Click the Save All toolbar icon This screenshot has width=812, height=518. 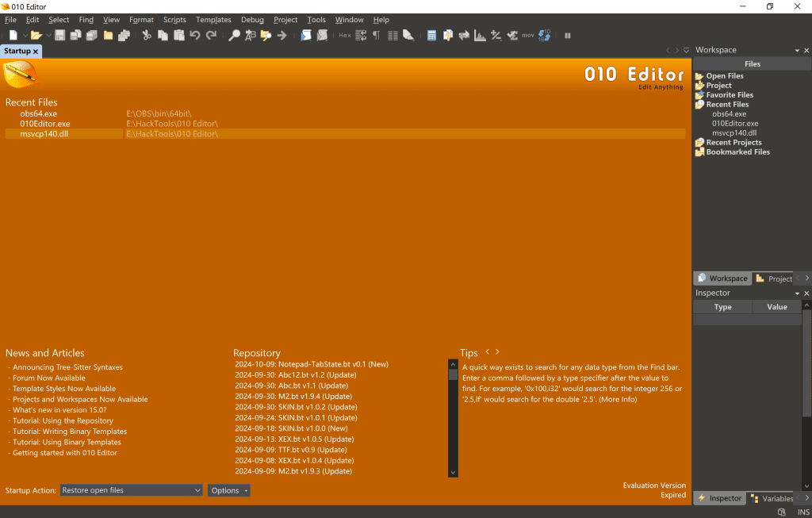92,35
